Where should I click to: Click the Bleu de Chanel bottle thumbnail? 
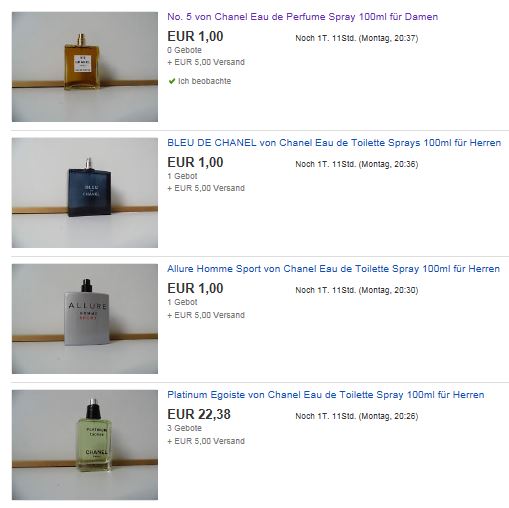[x=85, y=193]
